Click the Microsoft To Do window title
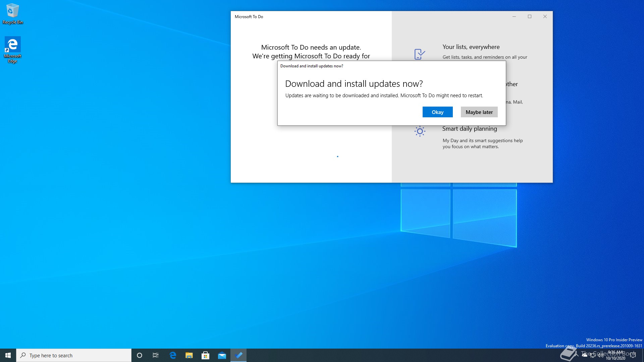 click(x=249, y=16)
